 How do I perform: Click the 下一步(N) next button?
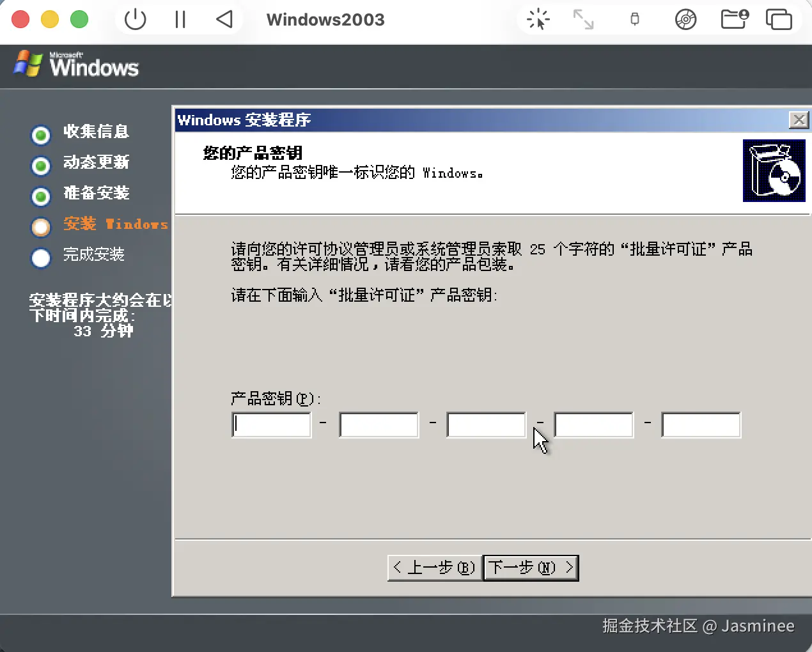tap(531, 568)
